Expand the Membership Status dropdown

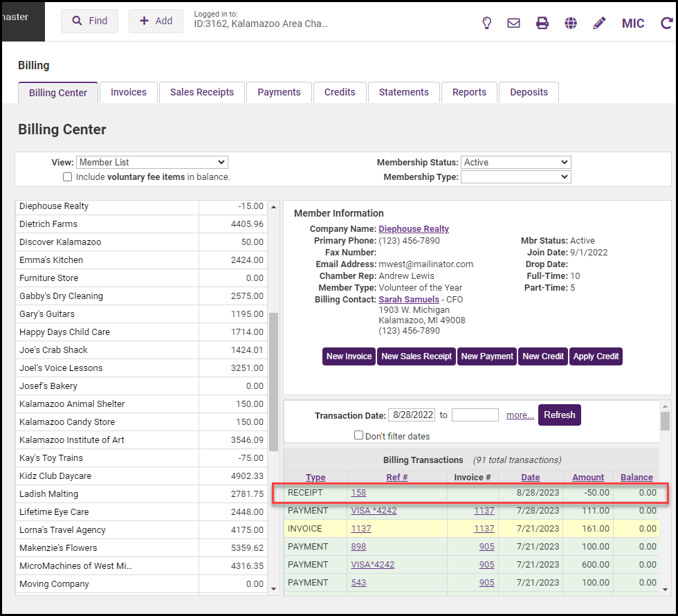(515, 162)
